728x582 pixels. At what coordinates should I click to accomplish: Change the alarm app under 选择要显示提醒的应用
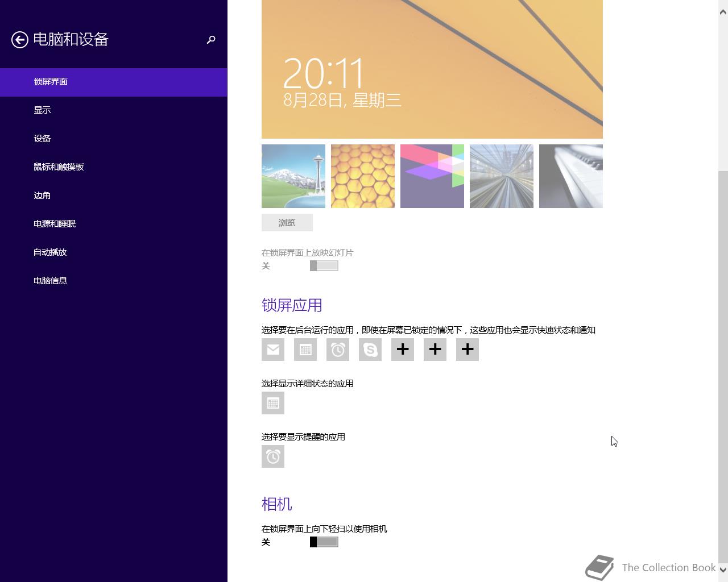tap(273, 456)
